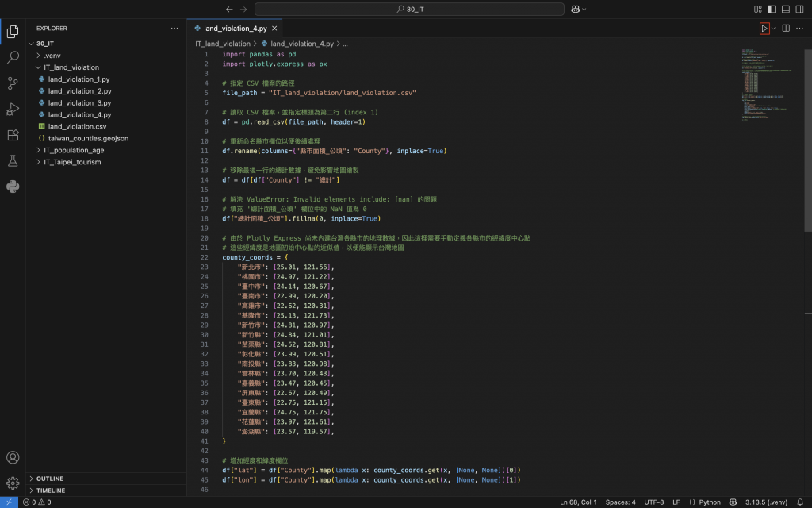The image size is (812, 508).
Task: Open the Run and Debug view
Action: pos(13,109)
